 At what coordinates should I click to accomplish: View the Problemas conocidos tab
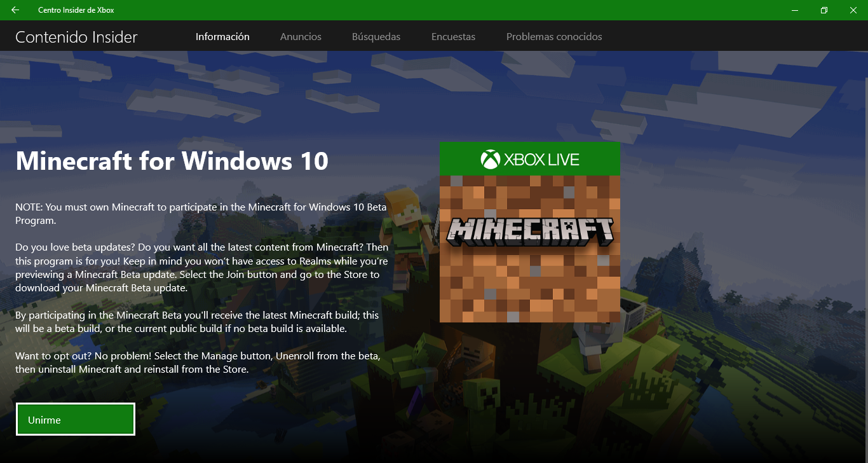554,37
